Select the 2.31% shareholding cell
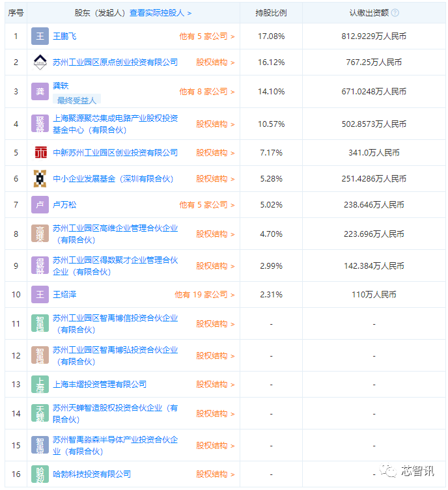Screen dimensions: 448x490 coord(271,294)
